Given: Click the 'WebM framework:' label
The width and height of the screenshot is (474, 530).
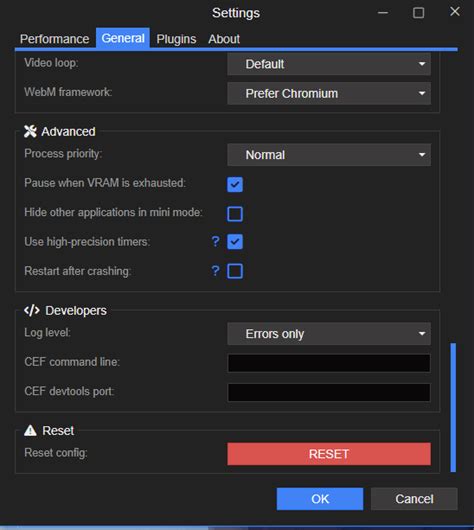Looking at the screenshot, I should point(68,92).
